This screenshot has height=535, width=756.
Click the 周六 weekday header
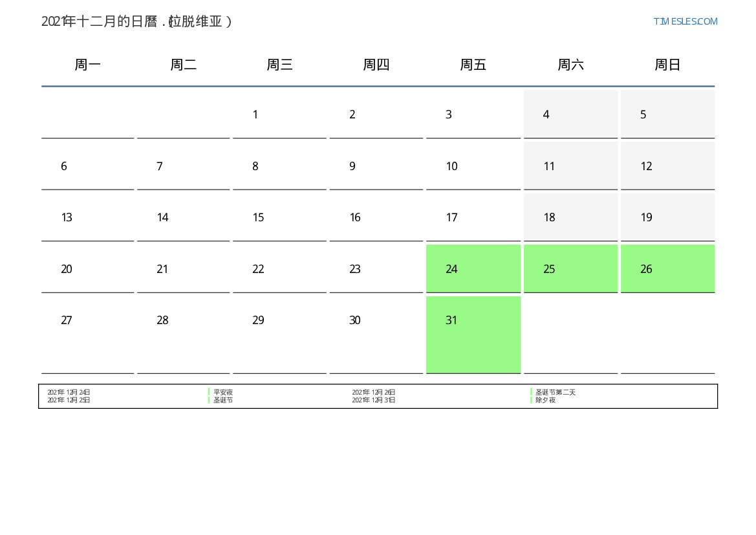[x=570, y=65]
